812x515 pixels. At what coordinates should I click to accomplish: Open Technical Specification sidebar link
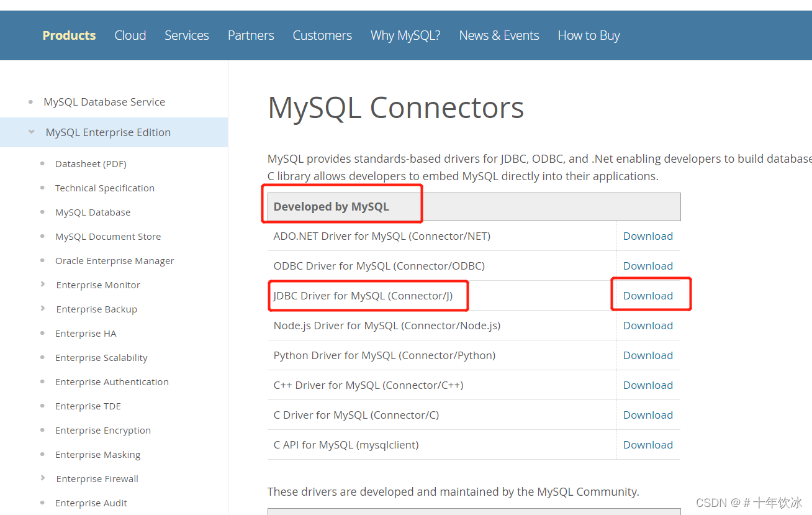(105, 188)
